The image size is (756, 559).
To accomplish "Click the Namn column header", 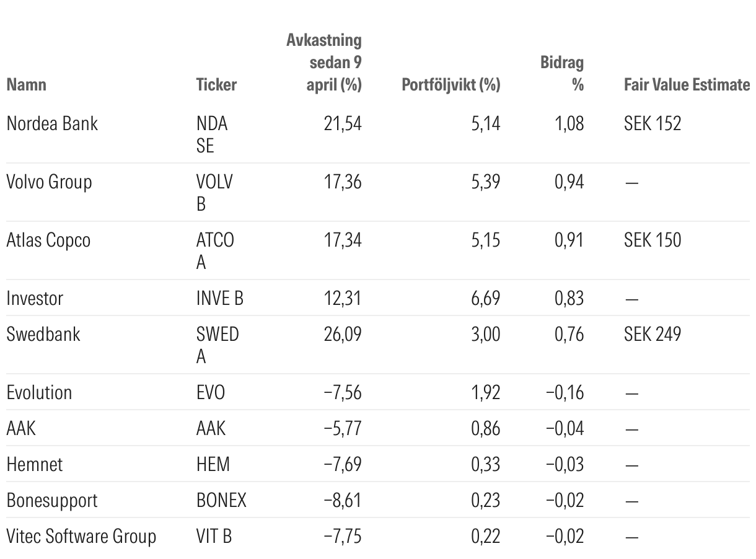I will pyautogui.click(x=26, y=84).
